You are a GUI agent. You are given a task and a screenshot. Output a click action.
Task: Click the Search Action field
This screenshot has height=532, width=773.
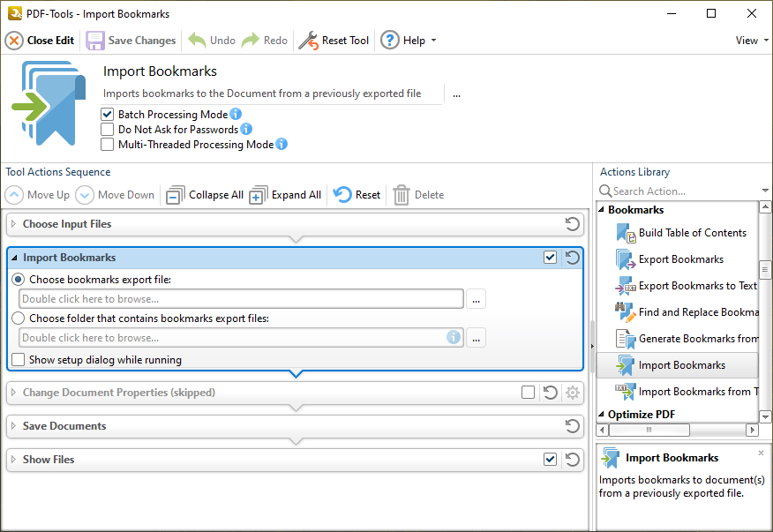click(x=671, y=191)
